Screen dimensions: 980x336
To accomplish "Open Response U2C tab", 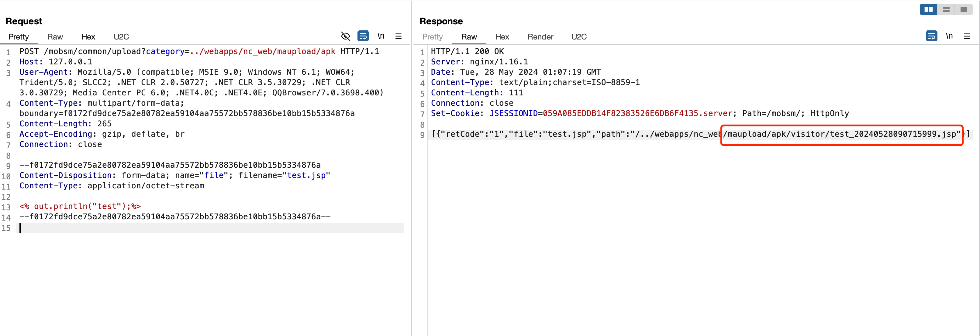I will point(579,37).
